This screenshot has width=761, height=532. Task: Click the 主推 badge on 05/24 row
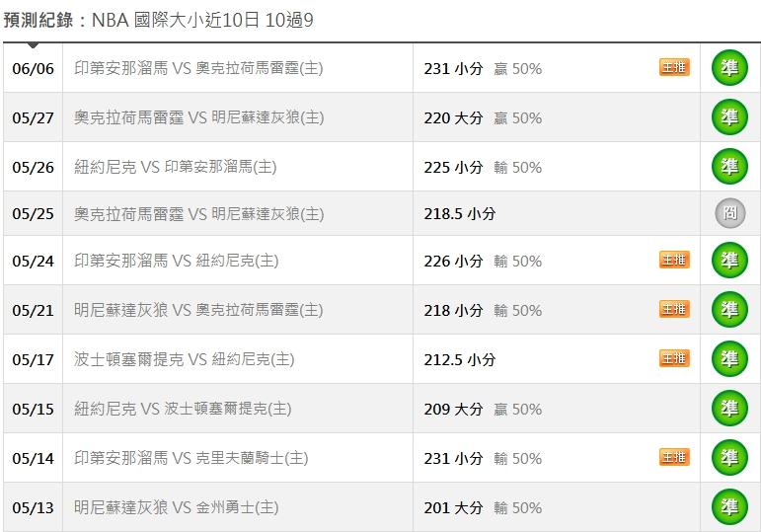674,260
